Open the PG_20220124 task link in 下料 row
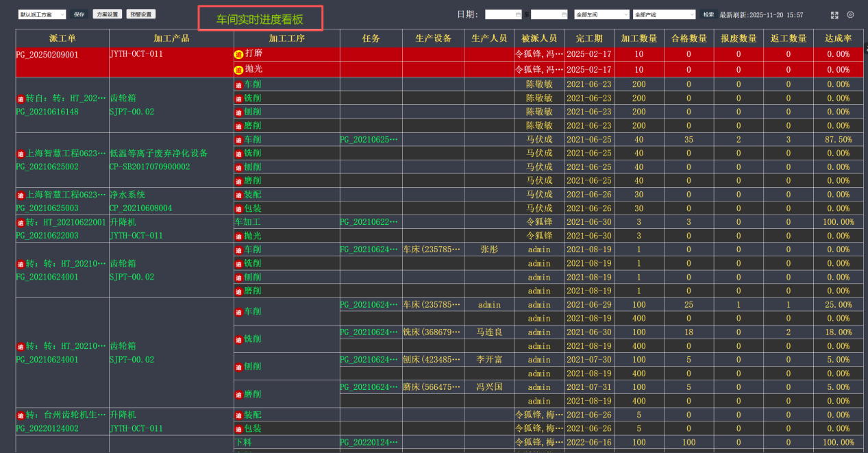 click(x=369, y=443)
